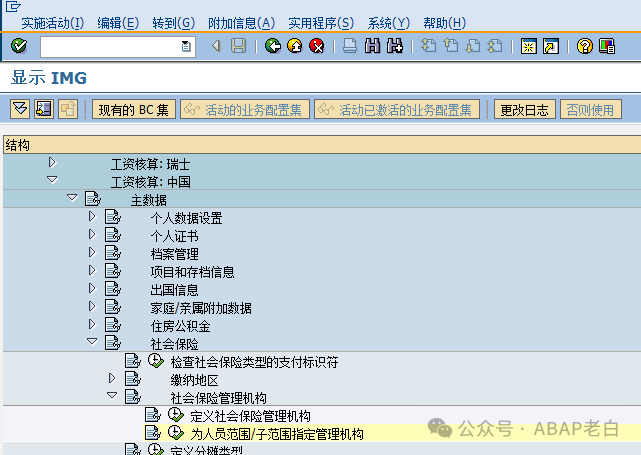641x455 pixels.
Task: Collapse the 社会保险 node
Action: 92,341
